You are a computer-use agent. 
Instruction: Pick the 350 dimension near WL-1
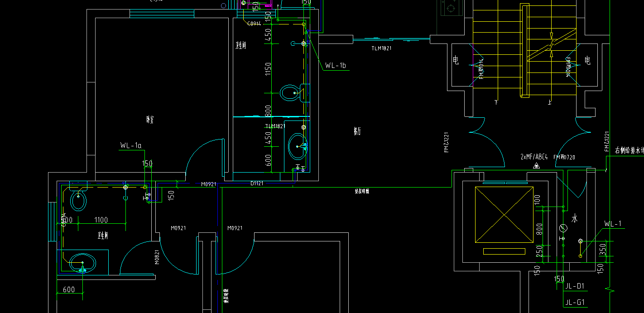[602, 250]
